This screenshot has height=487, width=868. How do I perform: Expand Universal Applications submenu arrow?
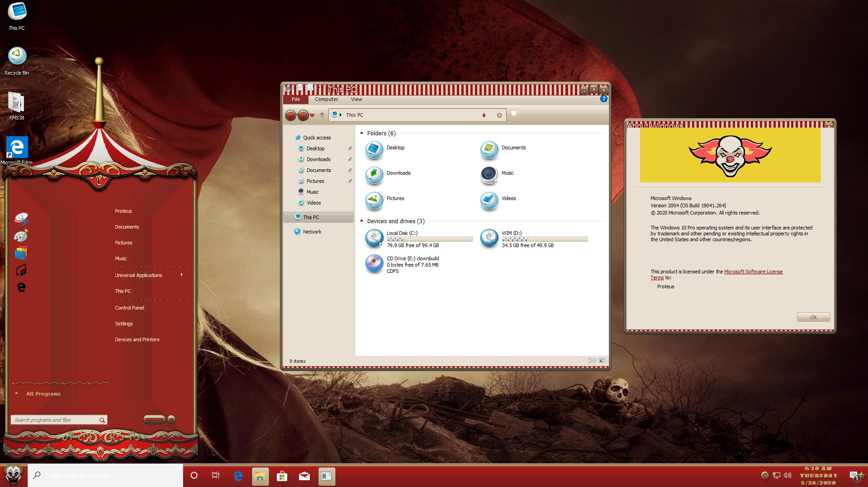182,275
